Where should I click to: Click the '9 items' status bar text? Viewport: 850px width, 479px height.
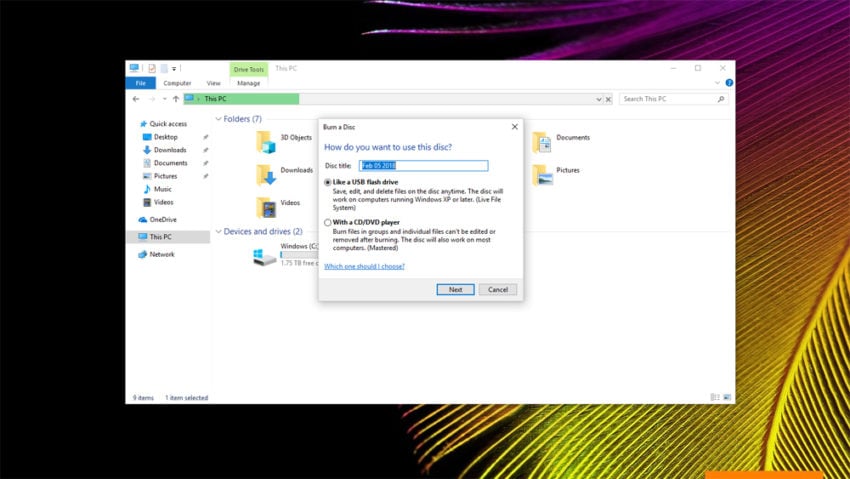(x=143, y=398)
